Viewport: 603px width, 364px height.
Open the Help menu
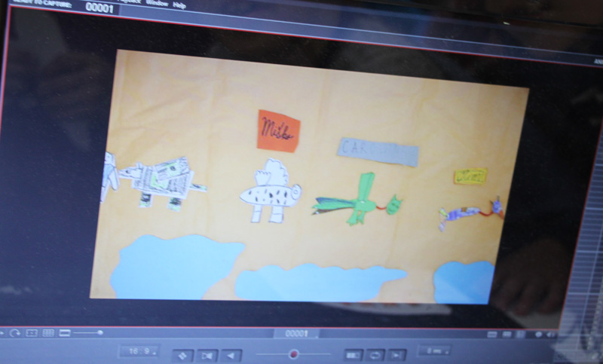179,5
